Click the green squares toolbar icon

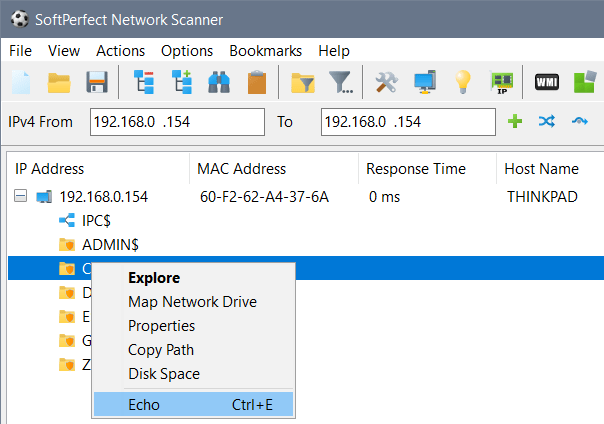(x=585, y=82)
